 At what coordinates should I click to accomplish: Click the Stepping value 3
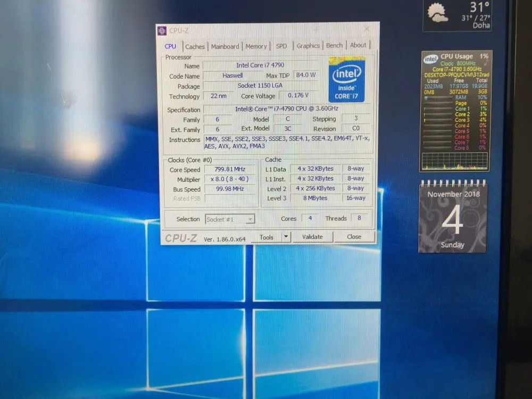pyautogui.click(x=356, y=118)
